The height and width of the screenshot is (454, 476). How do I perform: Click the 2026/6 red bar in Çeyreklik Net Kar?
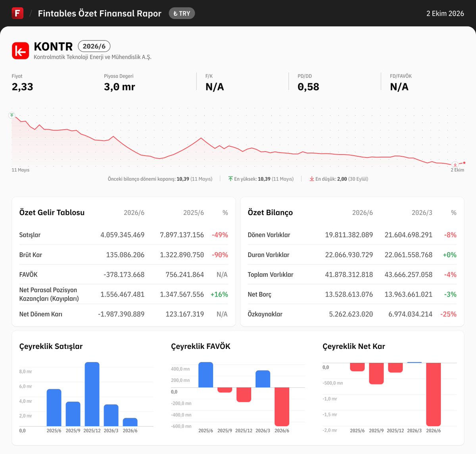pyautogui.click(x=434, y=395)
